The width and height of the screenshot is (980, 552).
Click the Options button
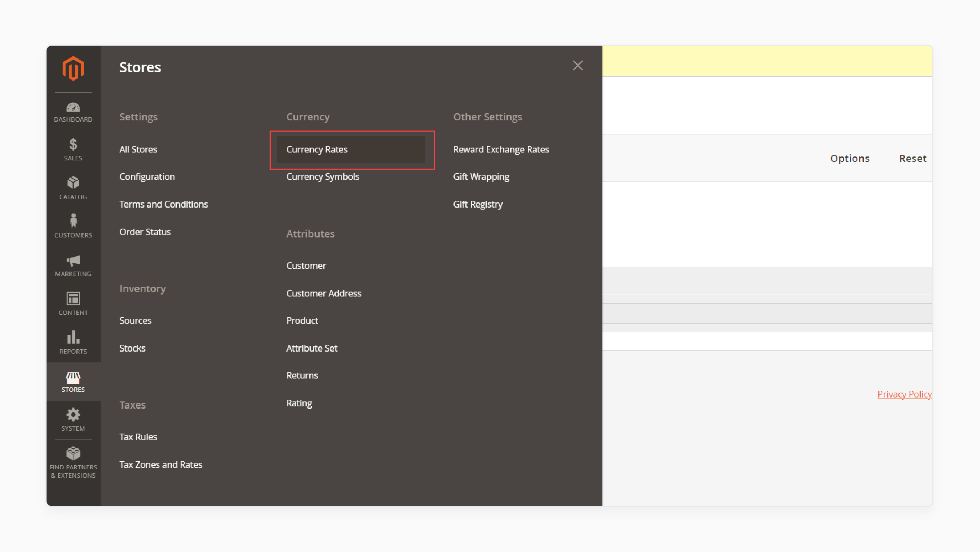pyautogui.click(x=850, y=158)
